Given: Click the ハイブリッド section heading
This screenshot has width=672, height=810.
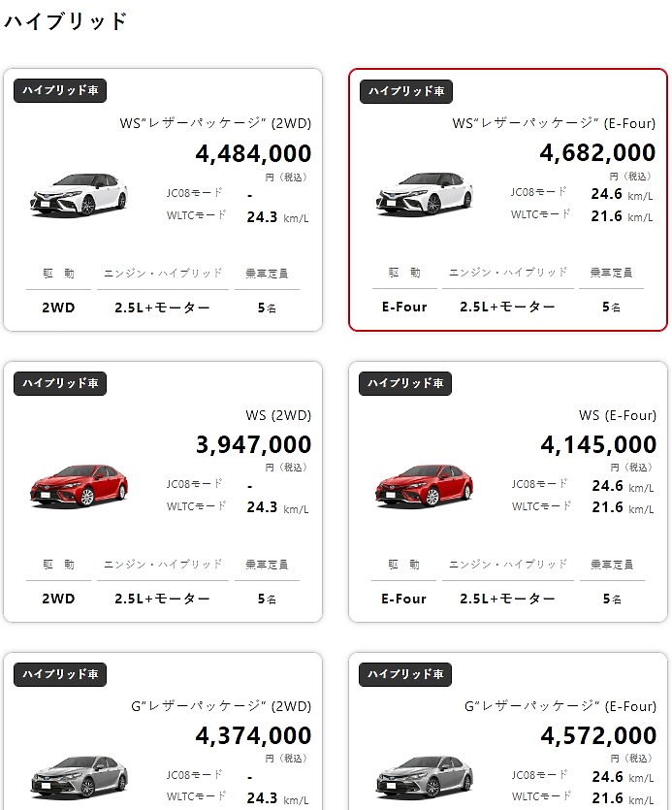Looking at the screenshot, I should (66, 21).
